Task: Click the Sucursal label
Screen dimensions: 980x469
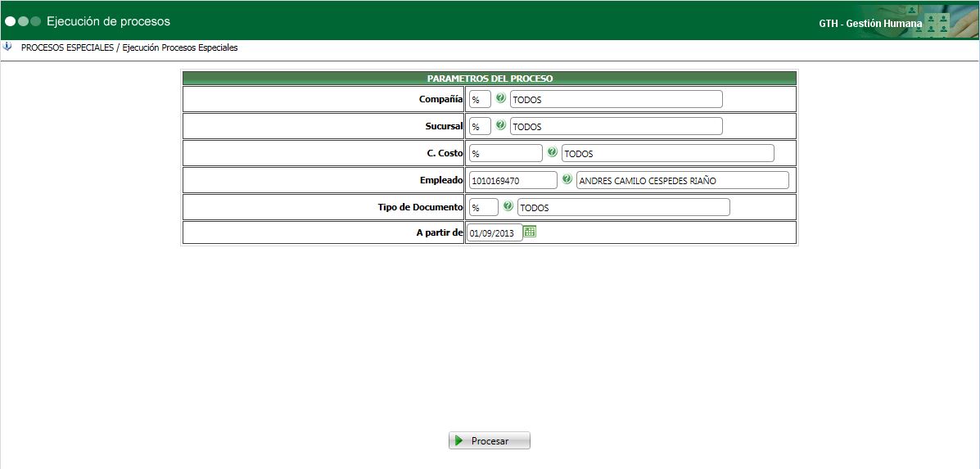Action: coord(445,126)
